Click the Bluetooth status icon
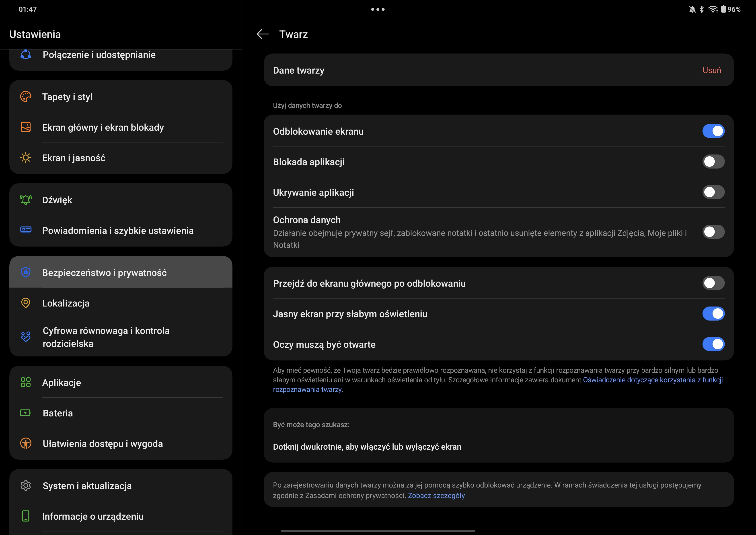Screen dimensions: 756x535 click(702, 9)
